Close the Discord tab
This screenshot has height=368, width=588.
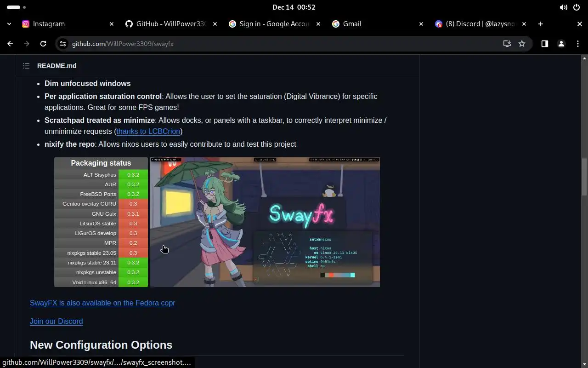(x=524, y=24)
